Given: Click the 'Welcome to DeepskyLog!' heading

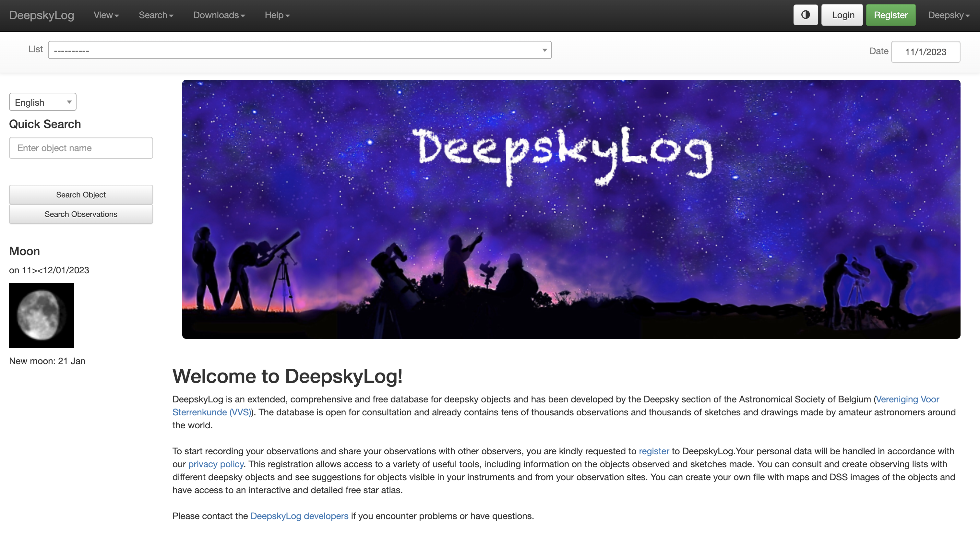Looking at the screenshot, I should [287, 376].
